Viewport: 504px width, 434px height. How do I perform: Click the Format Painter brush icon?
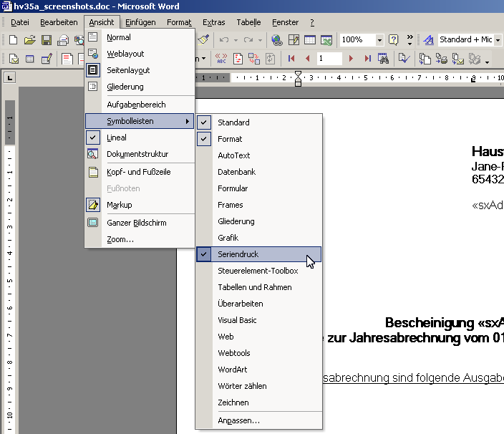point(204,40)
